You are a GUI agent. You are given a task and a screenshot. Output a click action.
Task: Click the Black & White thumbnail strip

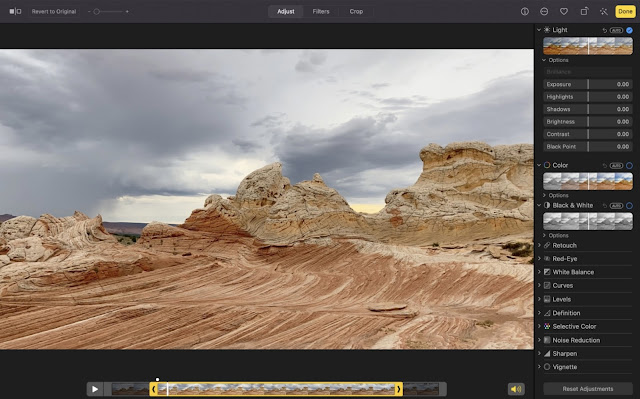pyautogui.click(x=588, y=221)
